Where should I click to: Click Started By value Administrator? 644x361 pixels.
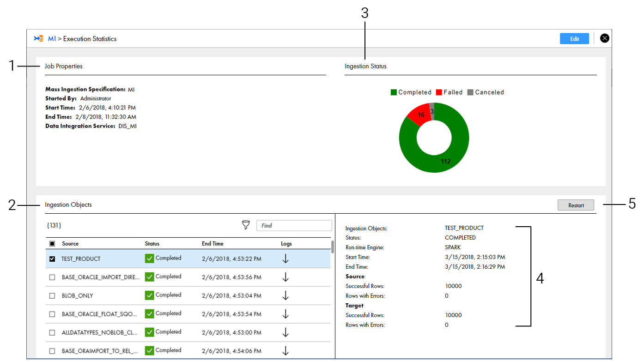96,98
